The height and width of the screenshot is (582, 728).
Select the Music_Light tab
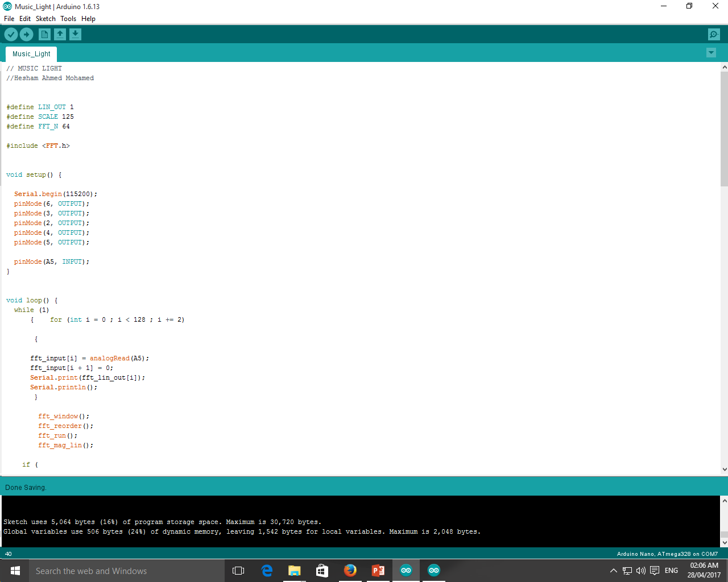[31, 53]
